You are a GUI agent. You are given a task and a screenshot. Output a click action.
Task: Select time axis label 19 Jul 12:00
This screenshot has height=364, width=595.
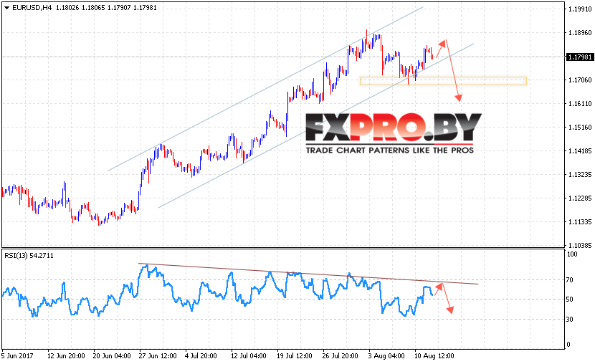[295, 355]
